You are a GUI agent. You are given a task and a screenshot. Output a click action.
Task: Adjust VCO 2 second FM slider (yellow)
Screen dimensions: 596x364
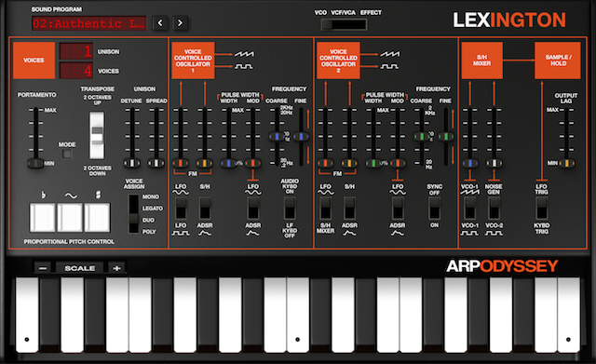pyautogui.click(x=349, y=164)
